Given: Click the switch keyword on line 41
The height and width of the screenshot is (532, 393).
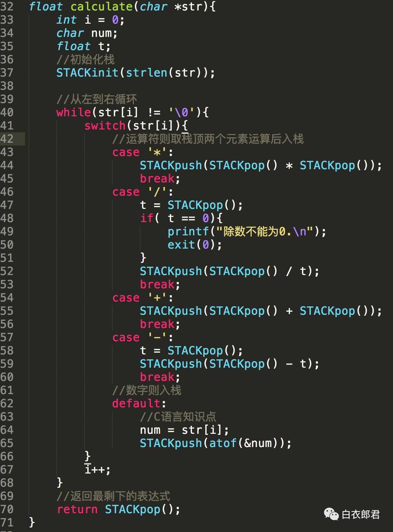Looking at the screenshot, I should 105,126.
